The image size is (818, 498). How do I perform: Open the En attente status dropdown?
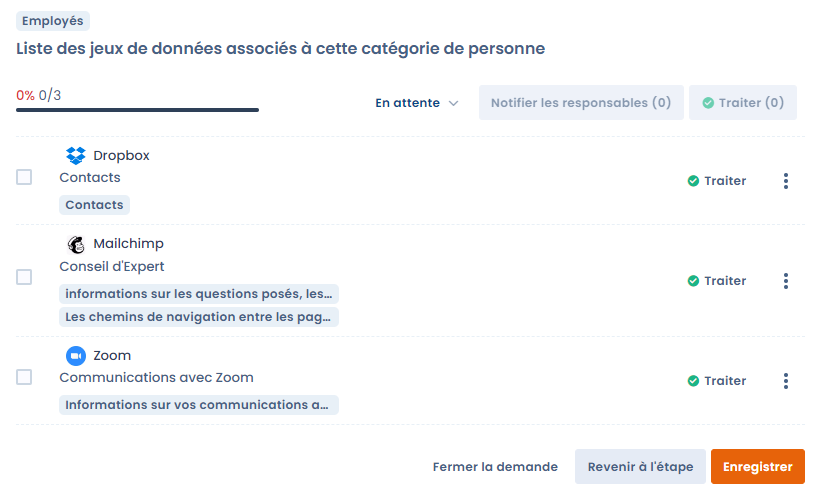click(x=417, y=103)
